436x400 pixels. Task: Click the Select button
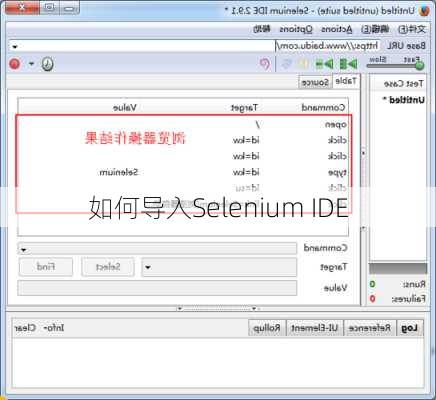(108, 267)
